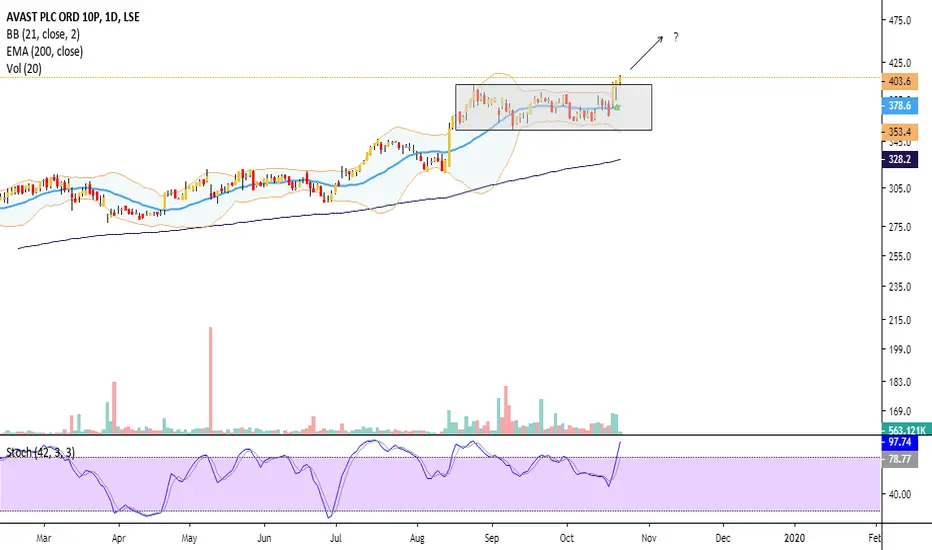Click the 199.0 price axis tick
This screenshot has width=932, height=550.
(x=899, y=350)
